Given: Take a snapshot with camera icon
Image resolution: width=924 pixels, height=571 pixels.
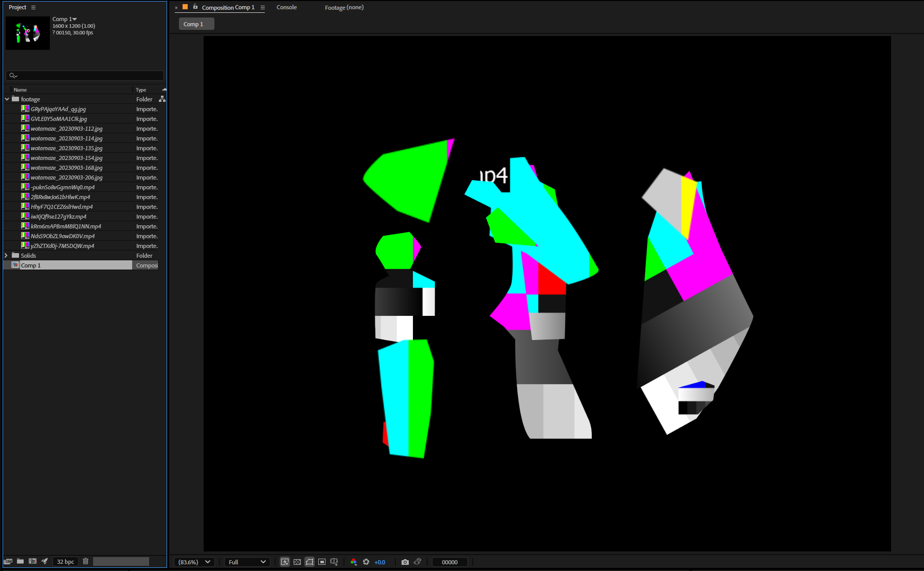Looking at the screenshot, I should click(x=405, y=562).
